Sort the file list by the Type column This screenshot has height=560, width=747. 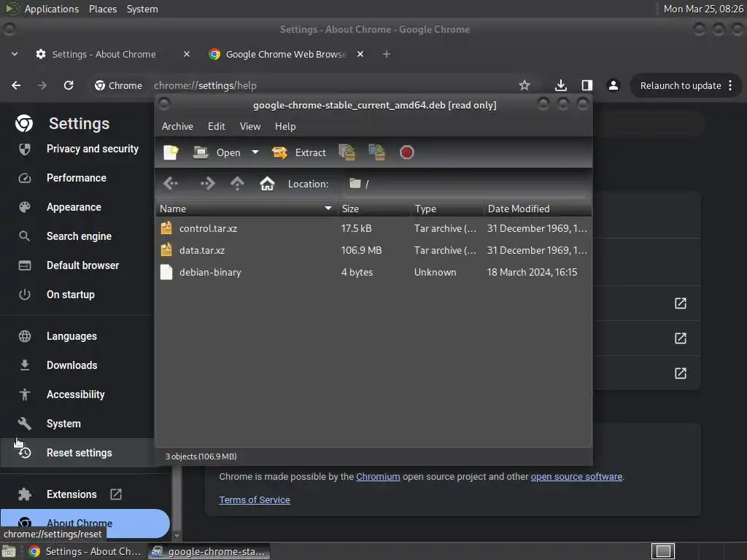coord(447,209)
